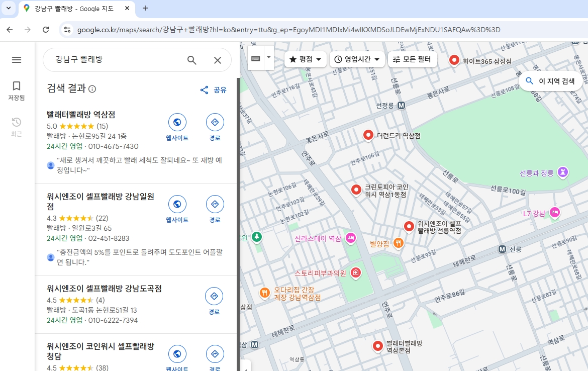The width and height of the screenshot is (588, 371).
Task: Share results using the 공유 button
Action: click(214, 90)
